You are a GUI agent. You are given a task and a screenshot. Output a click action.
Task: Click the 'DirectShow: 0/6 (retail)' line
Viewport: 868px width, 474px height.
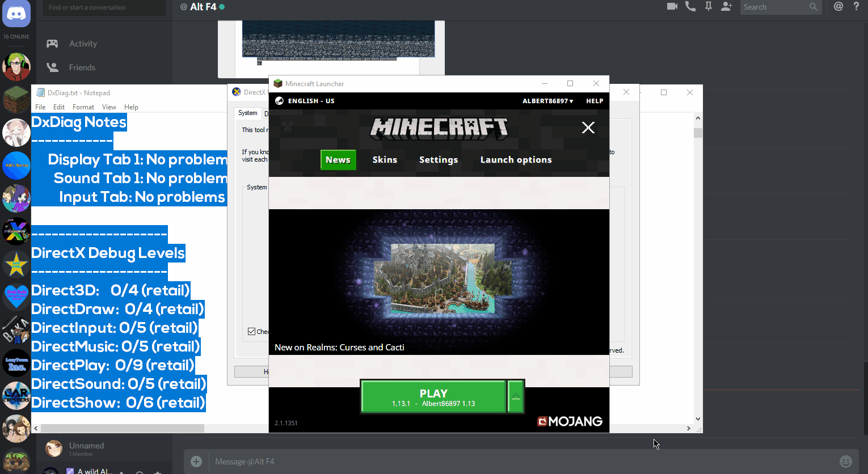[x=118, y=403]
